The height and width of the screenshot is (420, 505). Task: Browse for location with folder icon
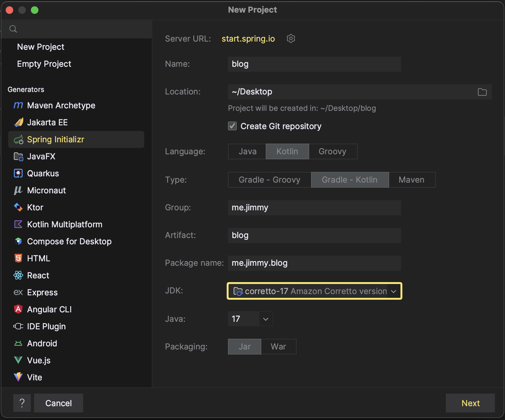pos(482,92)
